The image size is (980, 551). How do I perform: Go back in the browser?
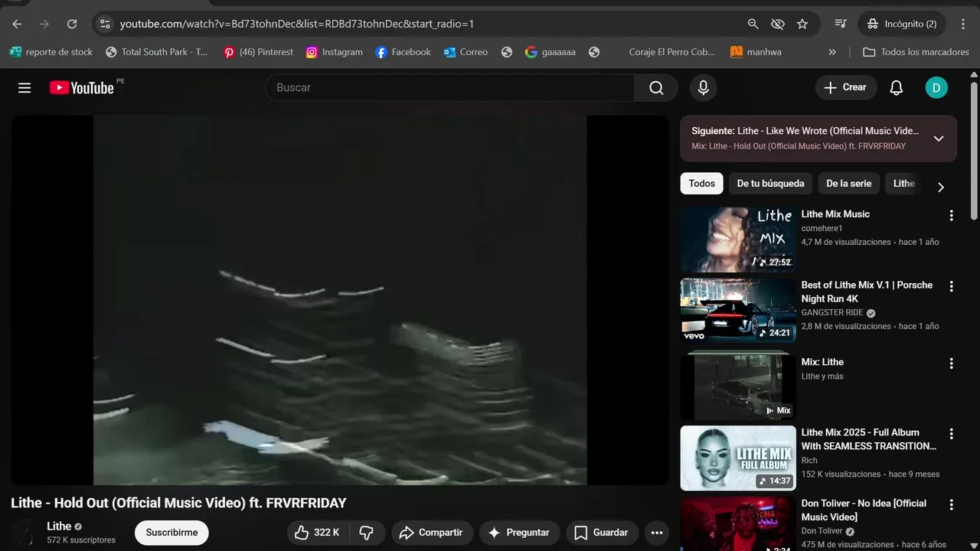[17, 24]
